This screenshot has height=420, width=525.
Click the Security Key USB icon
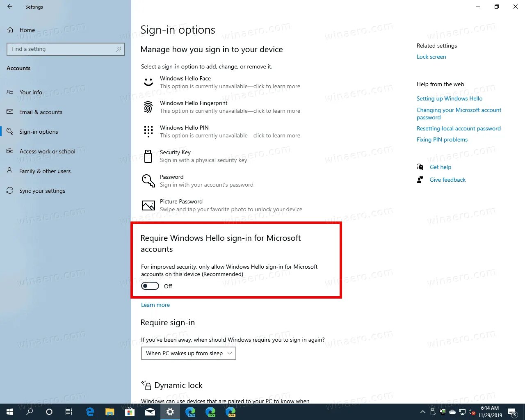point(148,156)
